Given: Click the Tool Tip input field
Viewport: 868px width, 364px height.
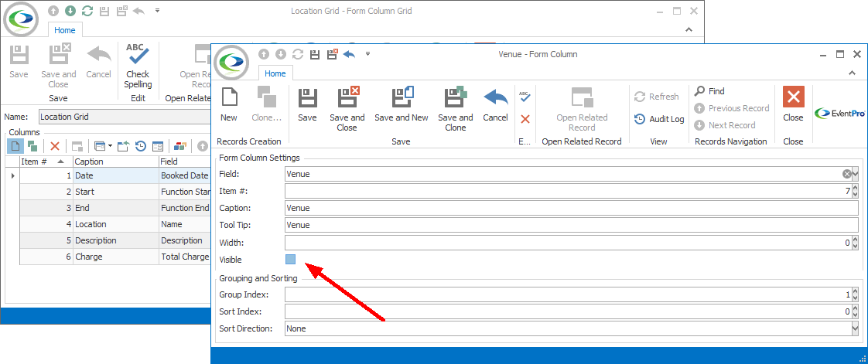Looking at the screenshot, I should pos(571,225).
